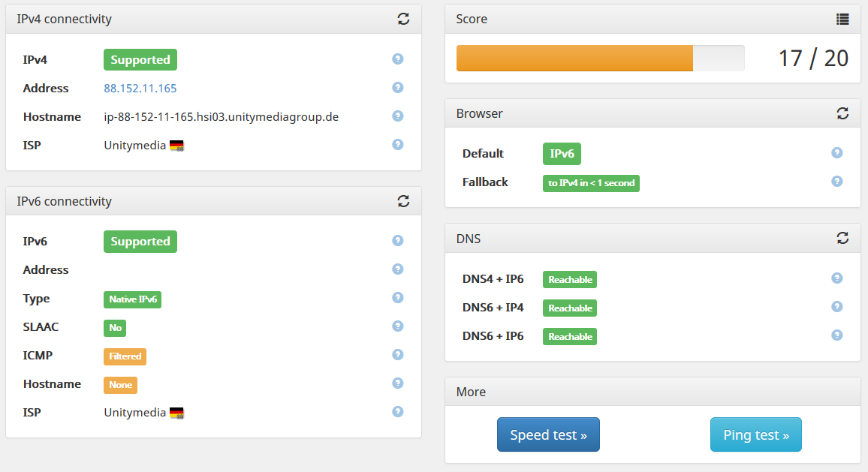Open the Score details list icon
Screen dimensions: 868x472
[x=842, y=19]
